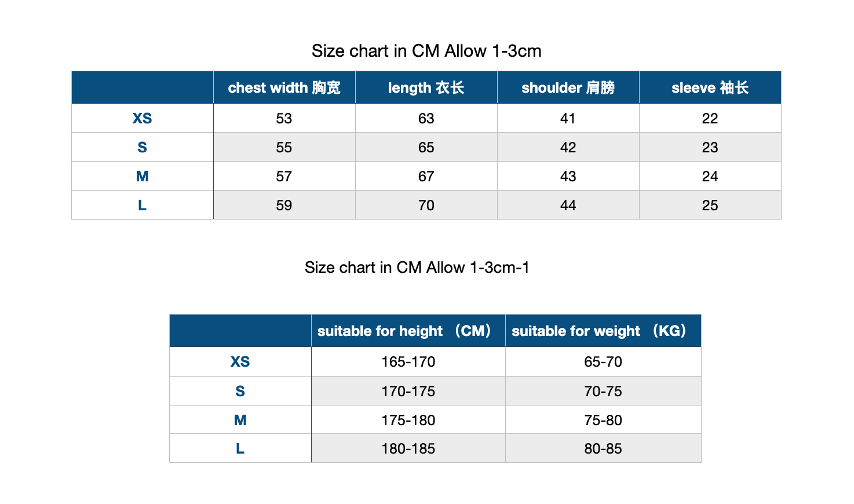Select the 'shoulder 肩膀' column header
The height and width of the screenshot is (504, 854).
(x=568, y=87)
